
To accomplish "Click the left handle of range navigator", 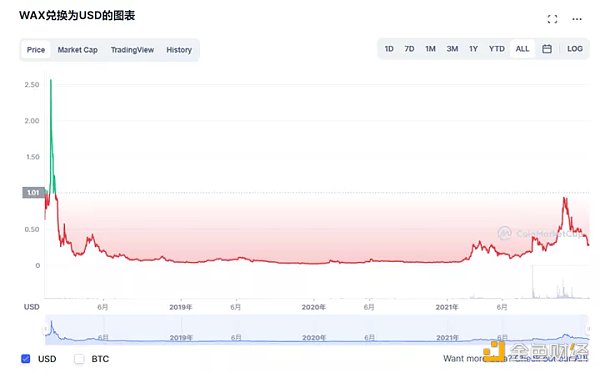I will [x=46, y=329].
